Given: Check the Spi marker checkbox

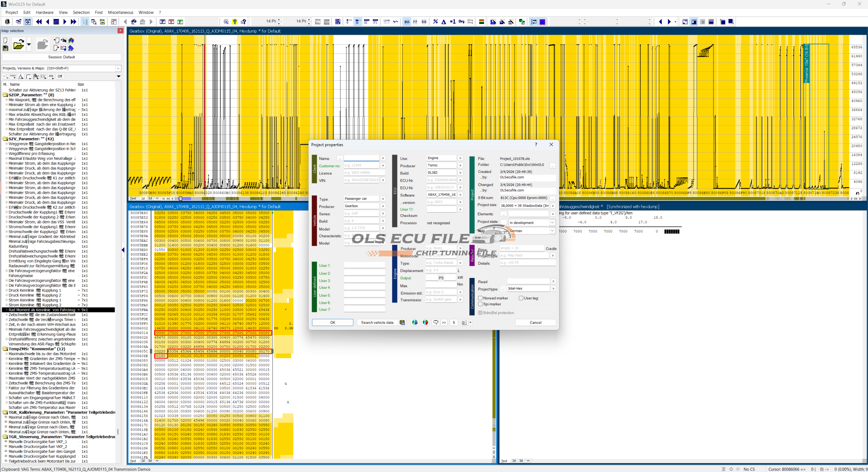Looking at the screenshot, I should tap(480, 304).
